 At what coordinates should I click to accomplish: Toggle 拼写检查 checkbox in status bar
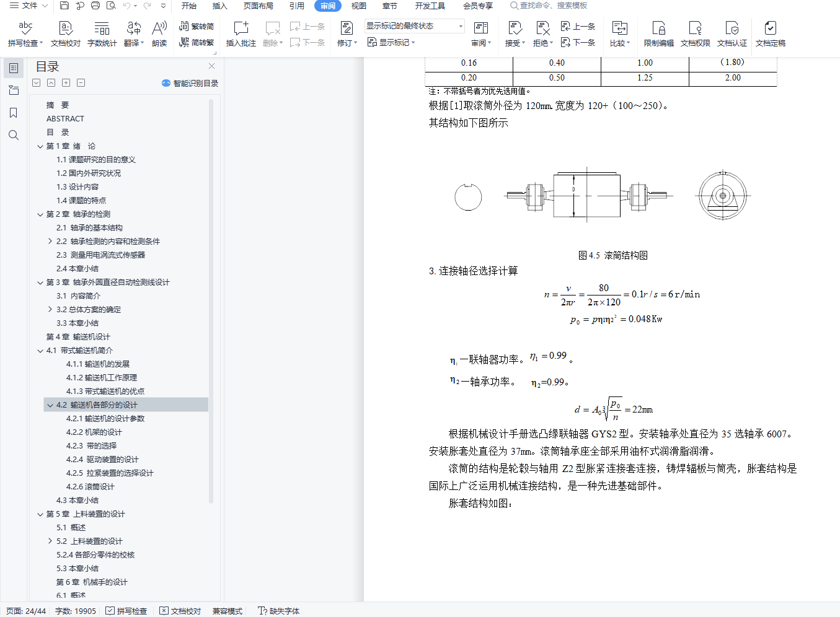[x=126, y=611]
